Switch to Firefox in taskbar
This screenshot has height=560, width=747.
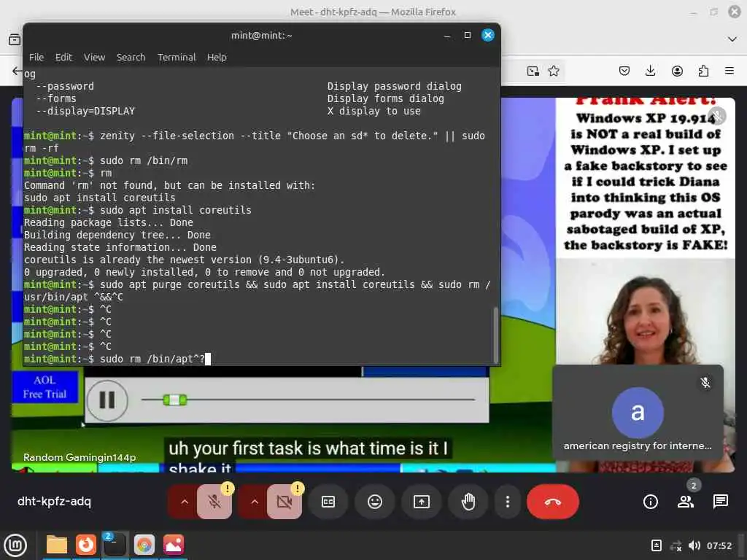pyautogui.click(x=86, y=545)
